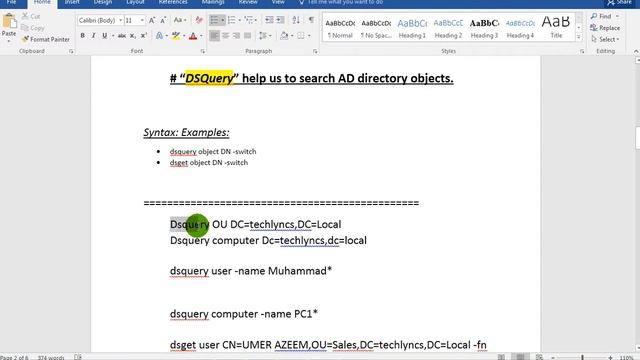
Task: Expand the highlight color dropdown arrow
Action: click(x=184, y=36)
